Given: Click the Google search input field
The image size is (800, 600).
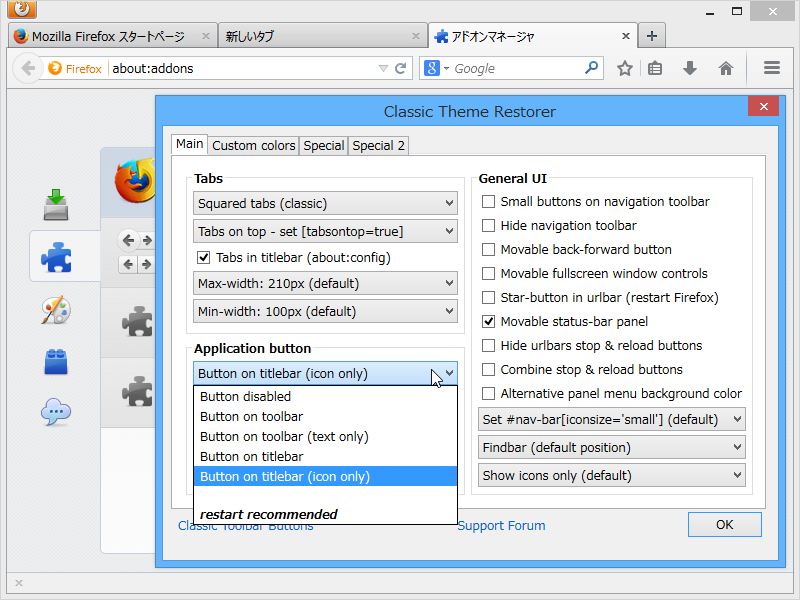Looking at the screenshot, I should tap(516, 68).
